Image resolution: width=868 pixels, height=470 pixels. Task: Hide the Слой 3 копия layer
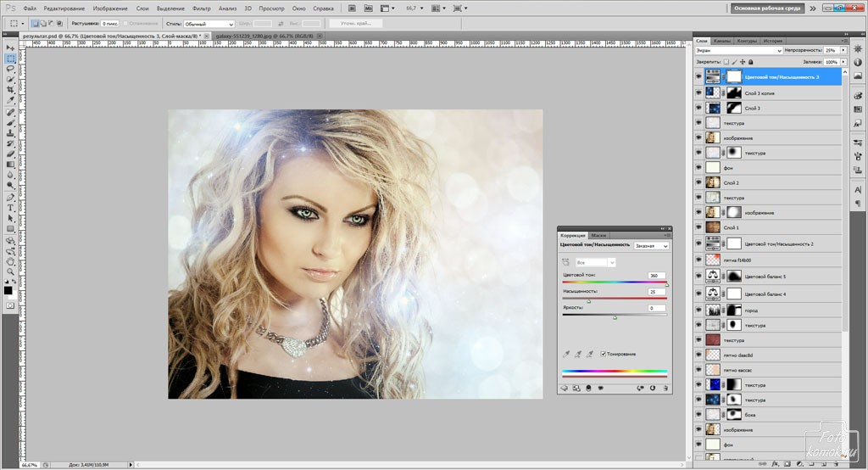[x=698, y=92]
